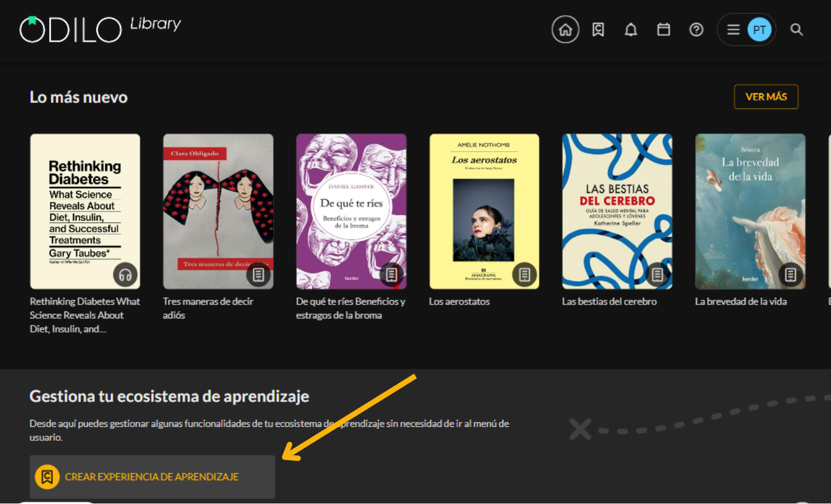This screenshot has height=504, width=831.
Task: Open the Tres maneras de decir adiós cover
Action: point(218,212)
